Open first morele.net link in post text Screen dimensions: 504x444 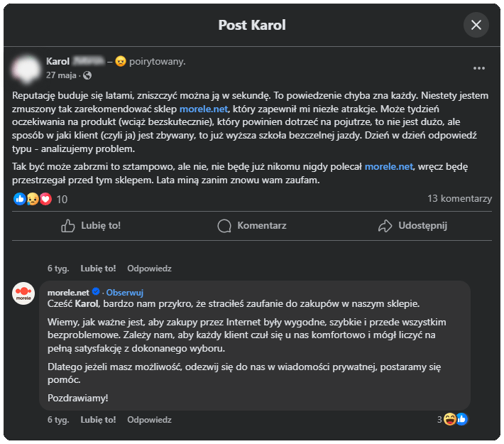205,109
